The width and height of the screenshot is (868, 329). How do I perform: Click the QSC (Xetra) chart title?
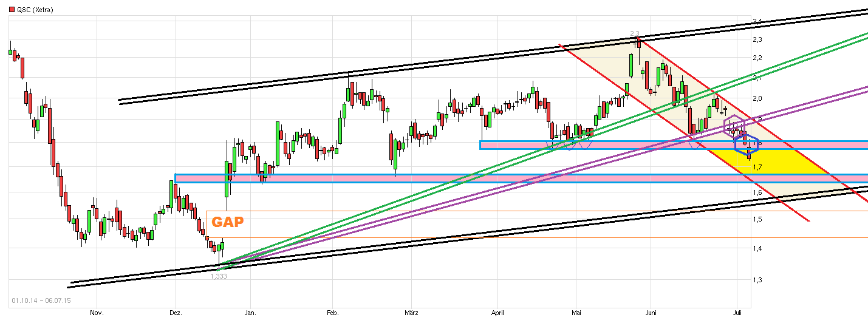[x=35, y=10]
